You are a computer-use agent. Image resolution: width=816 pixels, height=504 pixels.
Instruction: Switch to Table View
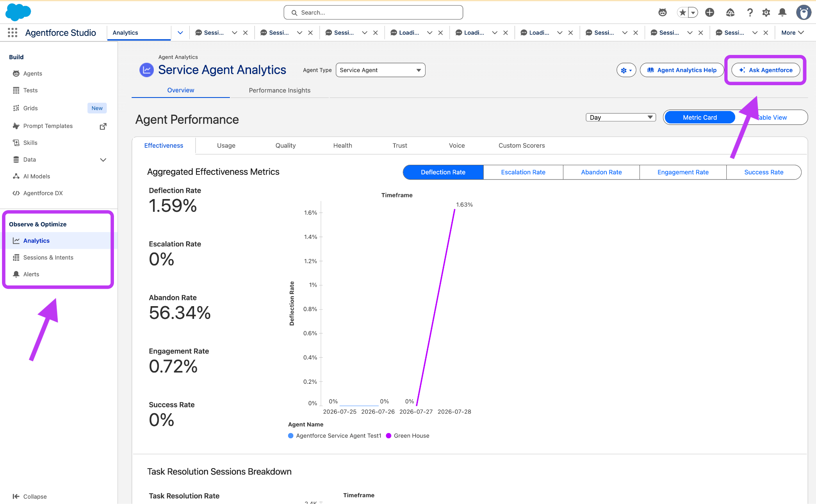(x=771, y=117)
